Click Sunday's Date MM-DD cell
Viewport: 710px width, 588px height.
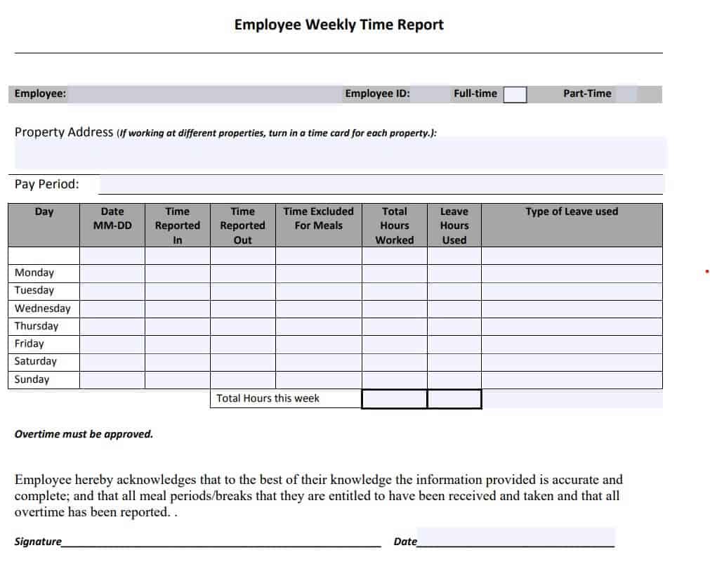click(112, 380)
